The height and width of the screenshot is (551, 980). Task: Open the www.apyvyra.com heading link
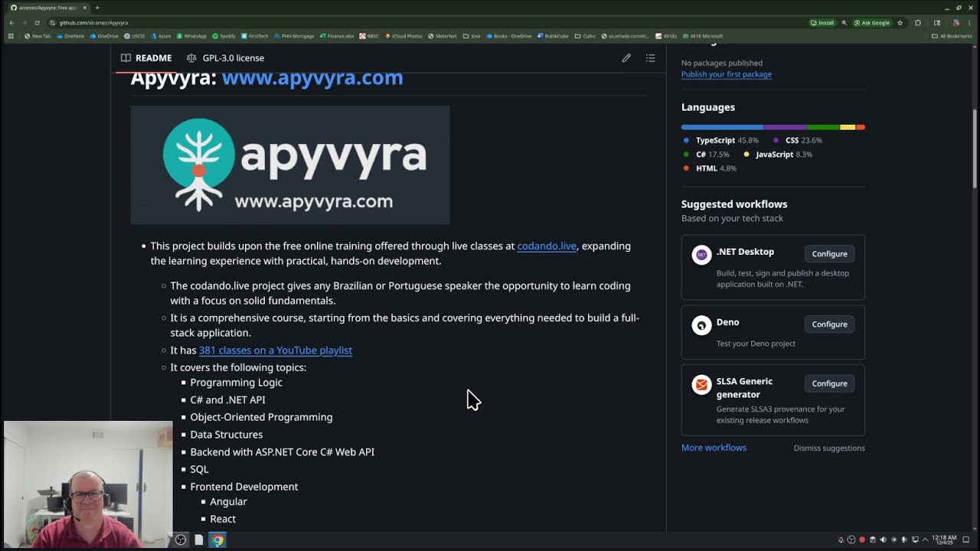pos(312,78)
